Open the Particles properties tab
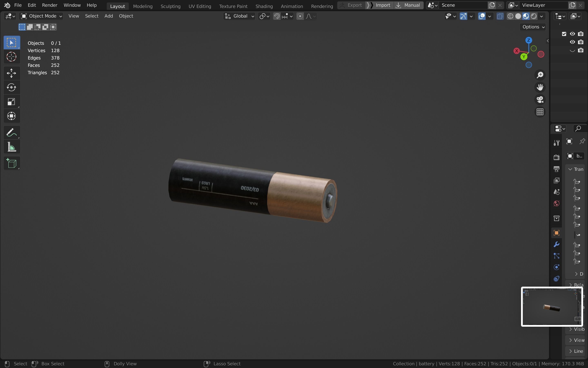 point(556,256)
